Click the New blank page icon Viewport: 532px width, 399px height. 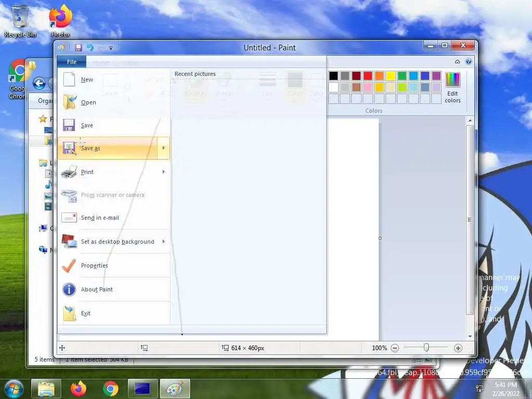(x=69, y=79)
